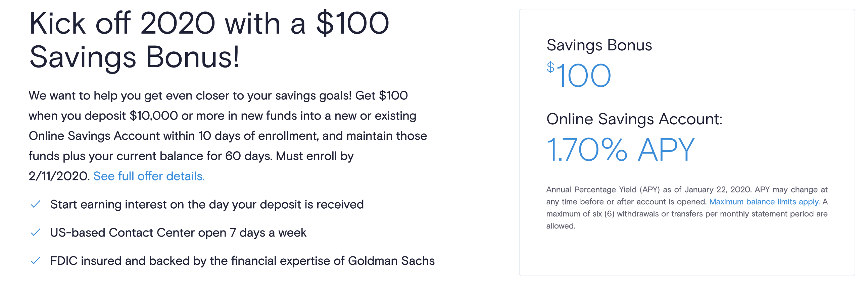The width and height of the screenshot is (868, 291).
Task: Click checkmark icon beside Start earning interest
Action: point(35,204)
